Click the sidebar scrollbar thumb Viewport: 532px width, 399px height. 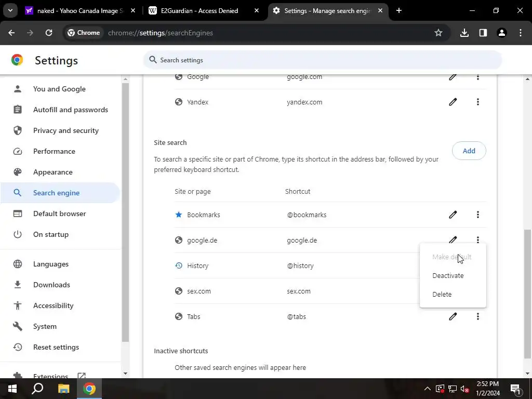(125, 212)
